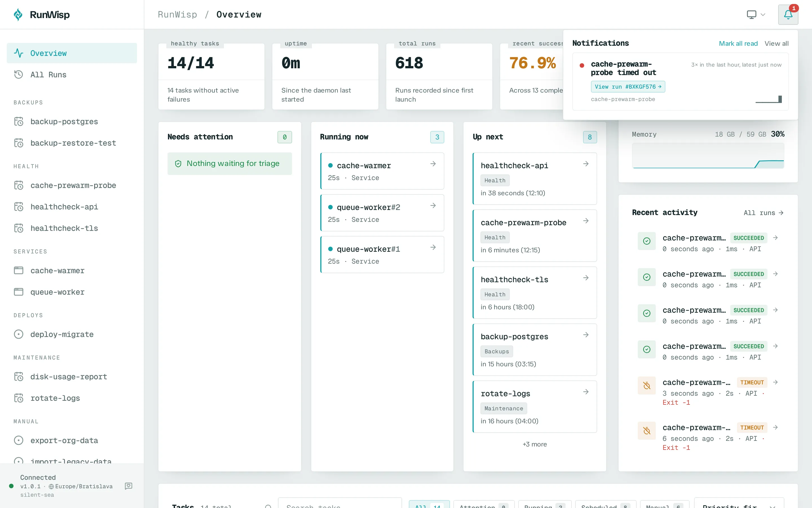
Task: Open first SUCCEEDED cache-prewarm run arrow
Action: (775, 238)
